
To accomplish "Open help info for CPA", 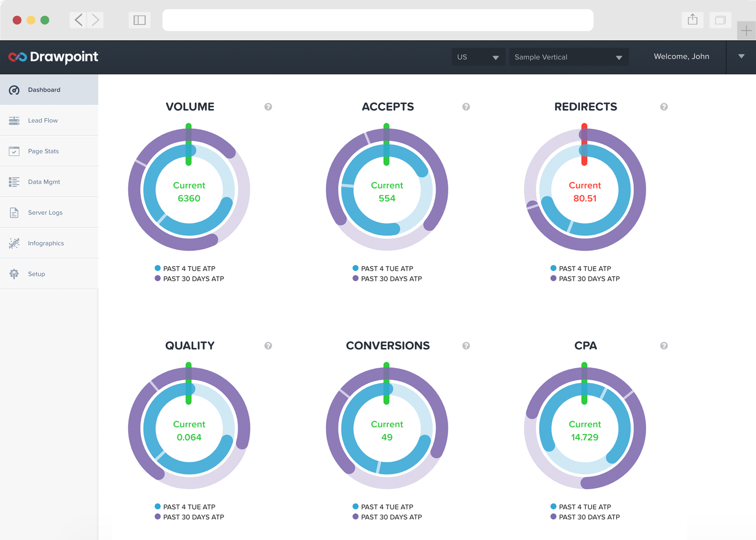I will click(x=663, y=345).
